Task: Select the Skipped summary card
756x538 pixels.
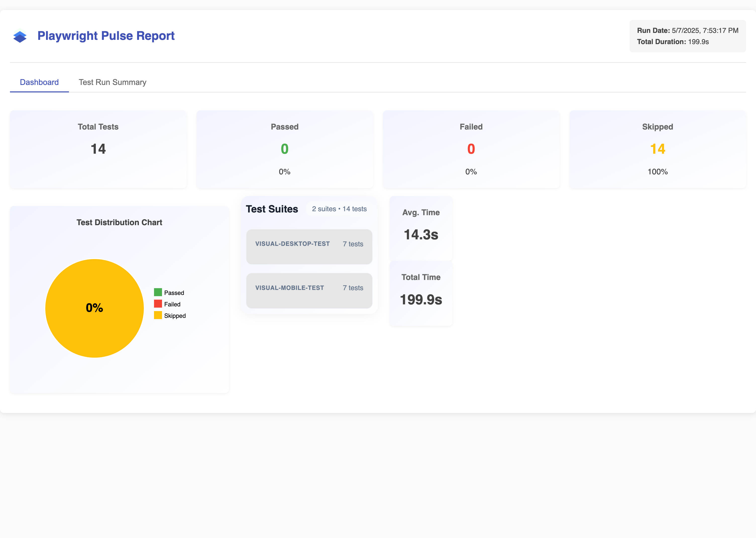Action: (x=657, y=149)
